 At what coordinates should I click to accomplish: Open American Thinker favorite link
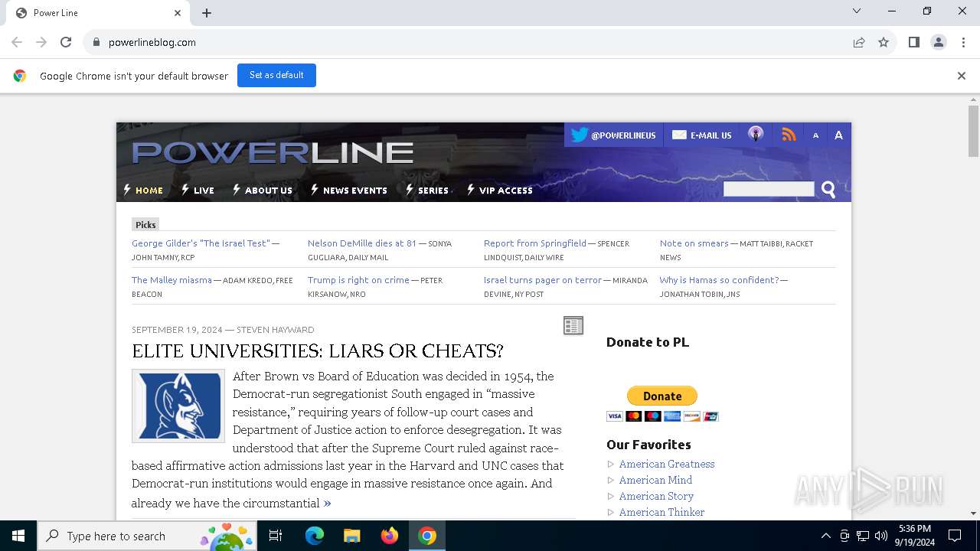pyautogui.click(x=661, y=512)
